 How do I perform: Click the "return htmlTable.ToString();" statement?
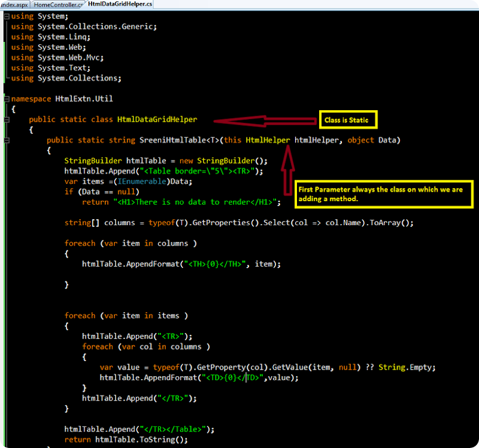pyautogui.click(x=126, y=439)
